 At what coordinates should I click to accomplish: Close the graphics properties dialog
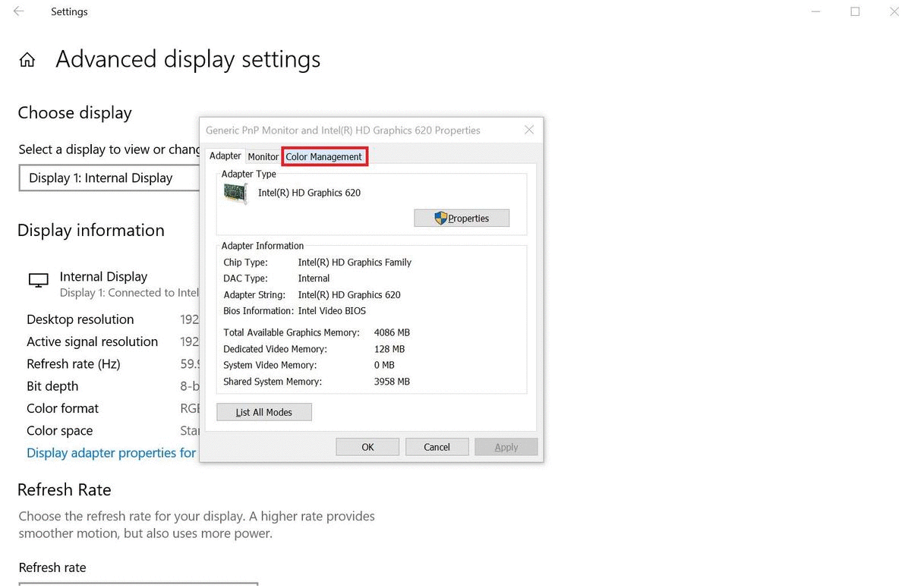point(529,130)
